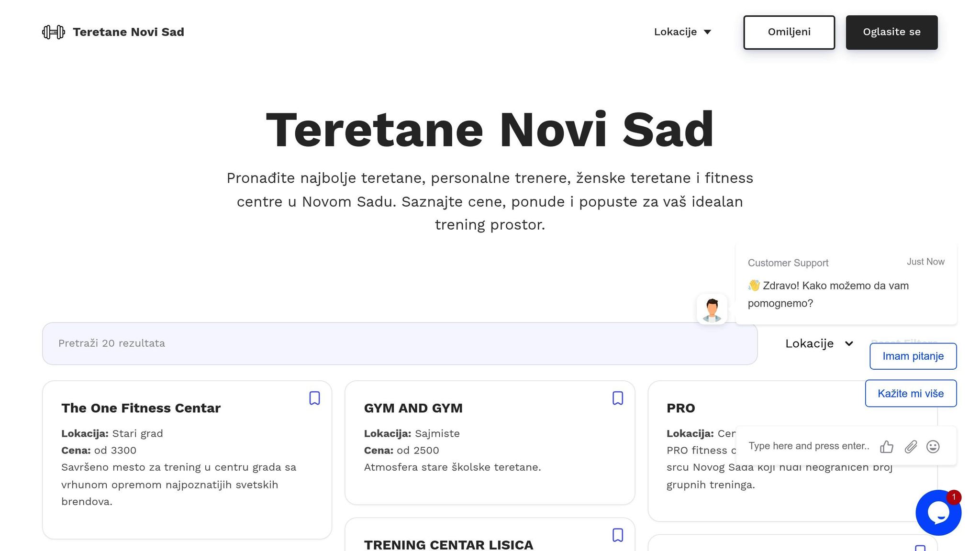Viewport: 980px width, 551px height.
Task: Click the search field showing Pretraži 20 rezultata
Action: click(x=400, y=343)
